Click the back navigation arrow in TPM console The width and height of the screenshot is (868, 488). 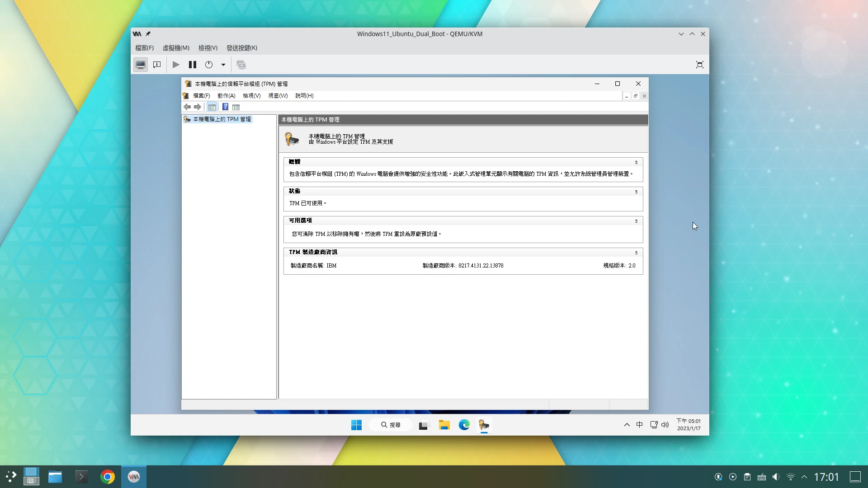pos(188,107)
